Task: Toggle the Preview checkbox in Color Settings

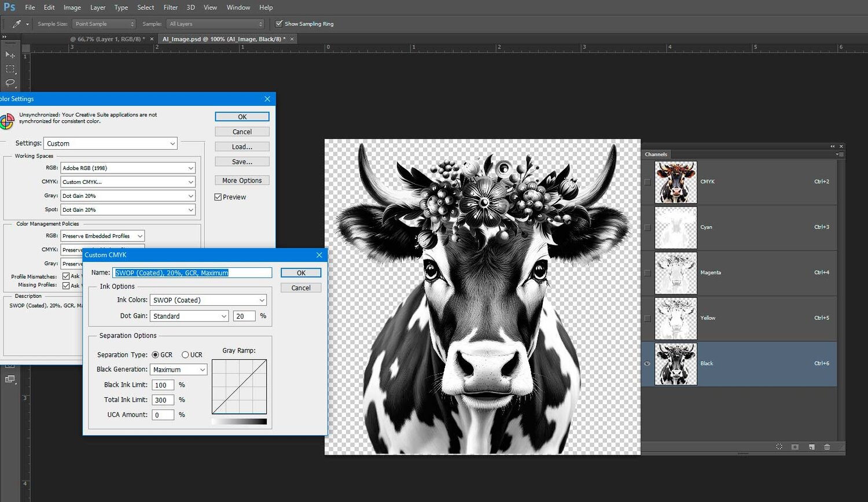Action: click(x=218, y=197)
